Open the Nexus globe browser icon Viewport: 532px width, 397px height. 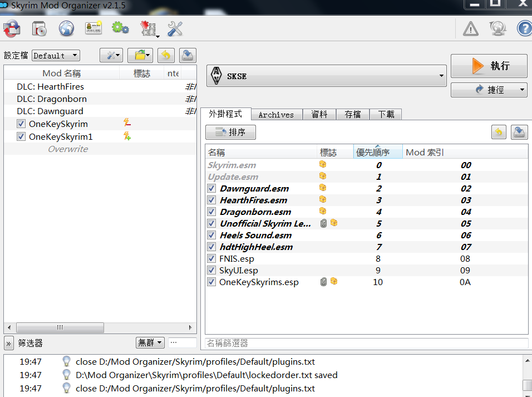click(67, 28)
